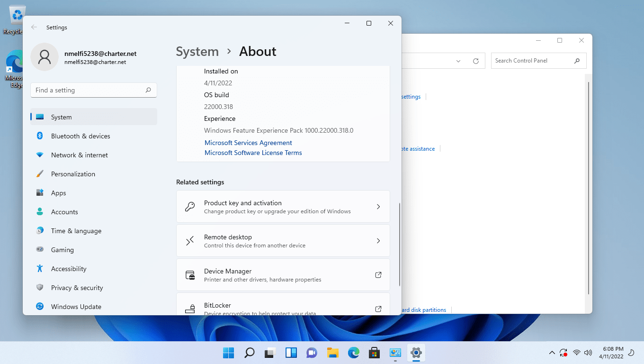Click the System monitor icon in sidebar
This screenshot has height=364, width=644.
(x=40, y=117)
